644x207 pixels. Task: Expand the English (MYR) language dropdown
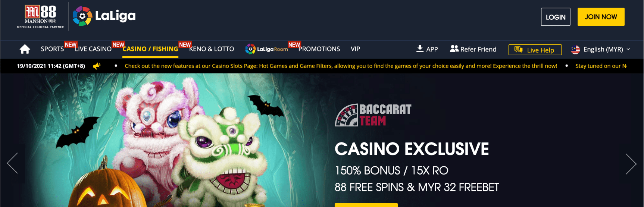[601, 49]
